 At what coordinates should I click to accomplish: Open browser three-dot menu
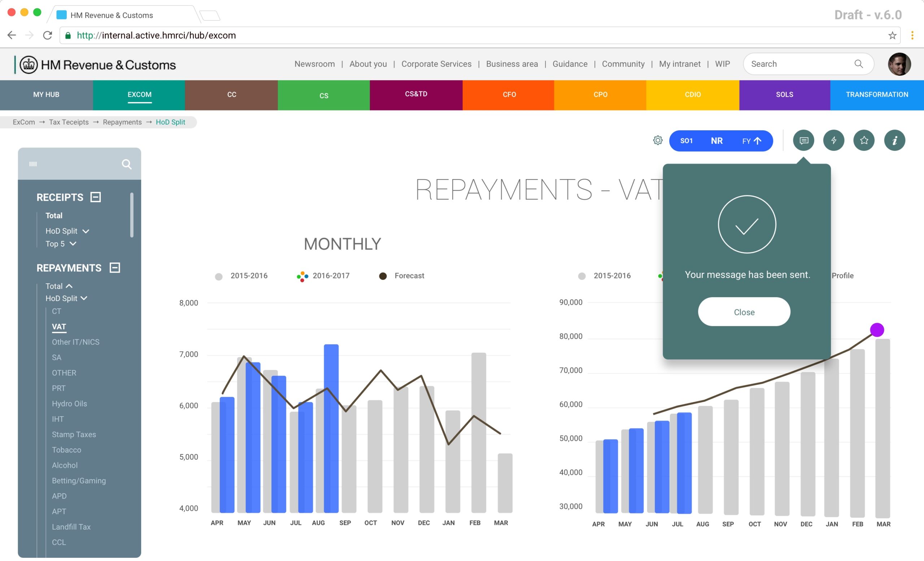point(912,35)
